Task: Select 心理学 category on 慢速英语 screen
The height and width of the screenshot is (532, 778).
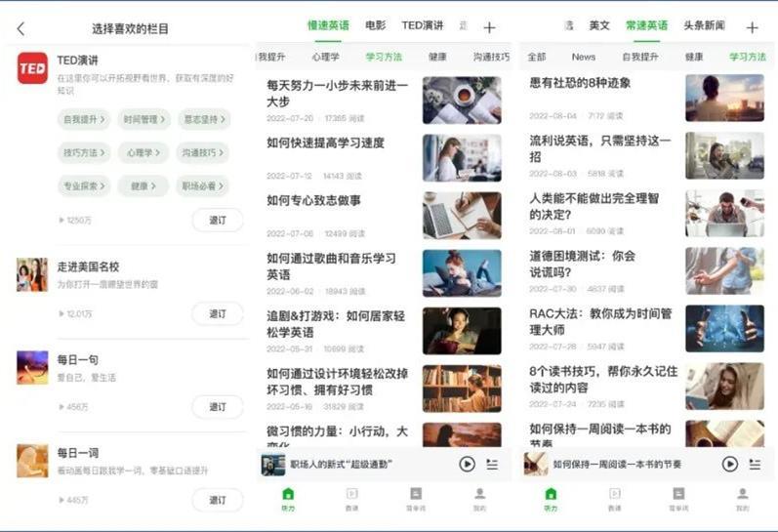Action: coord(325,57)
